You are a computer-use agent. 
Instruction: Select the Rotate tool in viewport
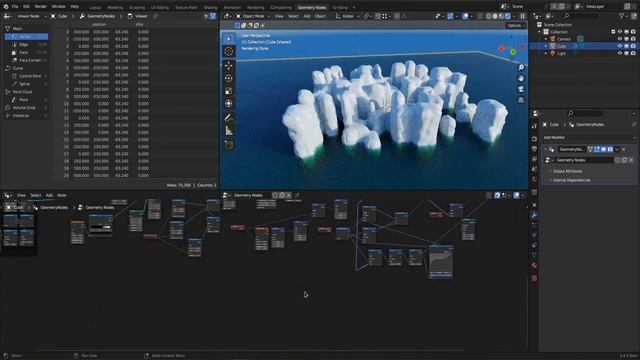pos(229,78)
